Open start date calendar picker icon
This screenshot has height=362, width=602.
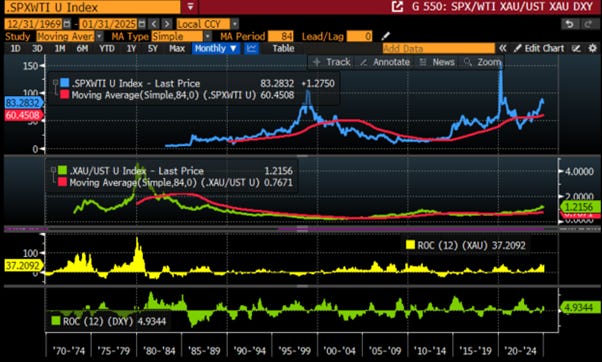67,24
